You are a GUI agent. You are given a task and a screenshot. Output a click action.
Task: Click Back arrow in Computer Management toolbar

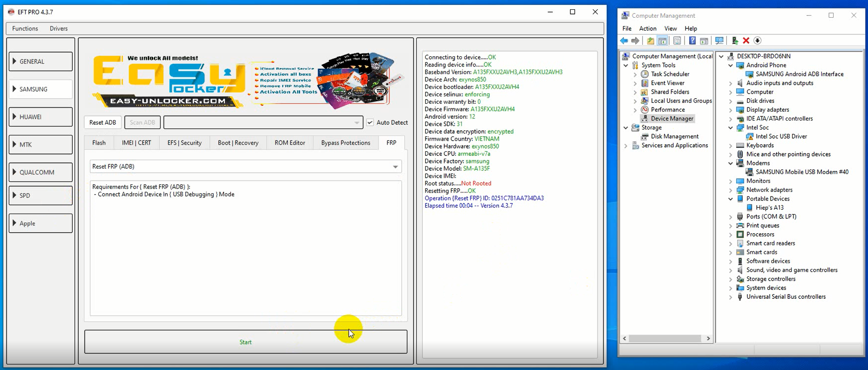pos(624,41)
